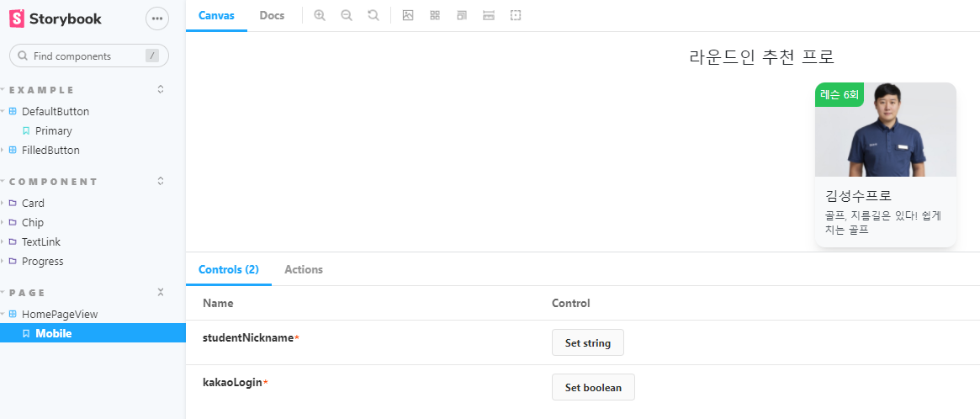Click the Find components search field

click(89, 56)
